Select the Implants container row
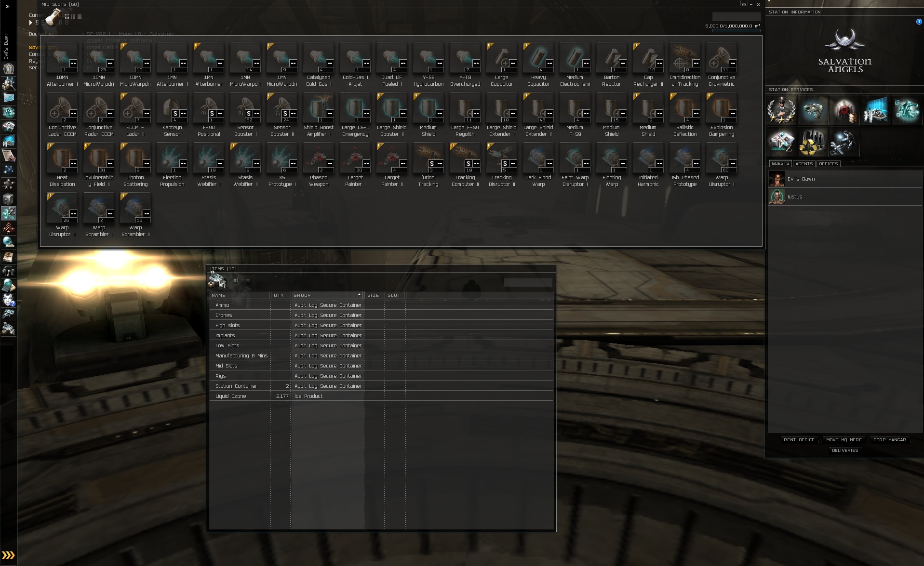The width and height of the screenshot is (924, 566). [x=381, y=335]
